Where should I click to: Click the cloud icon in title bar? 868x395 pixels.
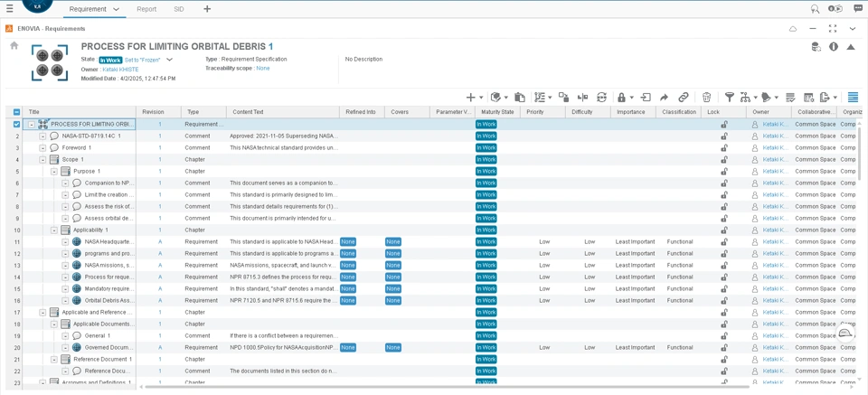point(793,29)
